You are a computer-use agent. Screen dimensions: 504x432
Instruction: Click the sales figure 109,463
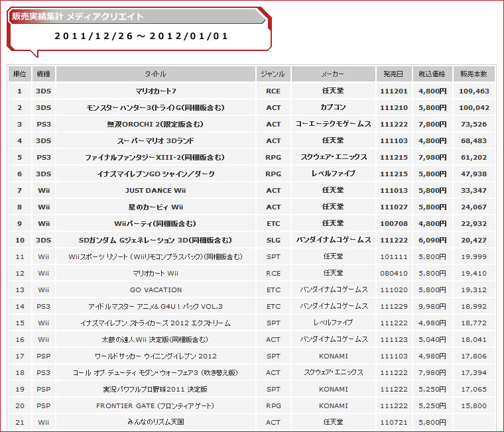tap(473, 91)
